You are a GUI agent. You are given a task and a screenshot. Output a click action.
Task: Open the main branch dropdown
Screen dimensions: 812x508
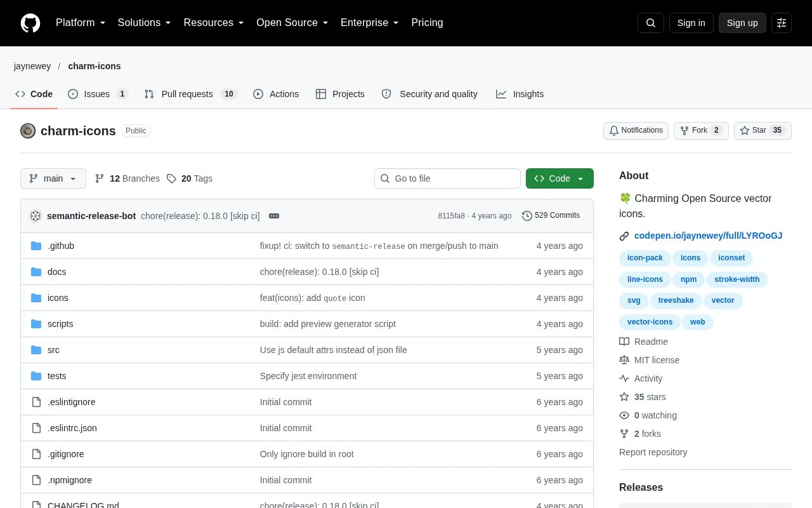coord(53,178)
